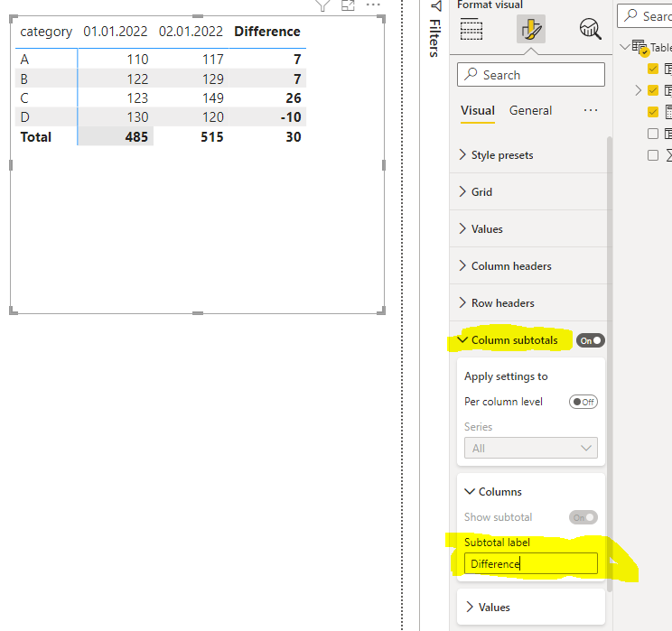The height and width of the screenshot is (631, 672).
Task: Open the Build visual pane icon
Action: tap(471, 29)
